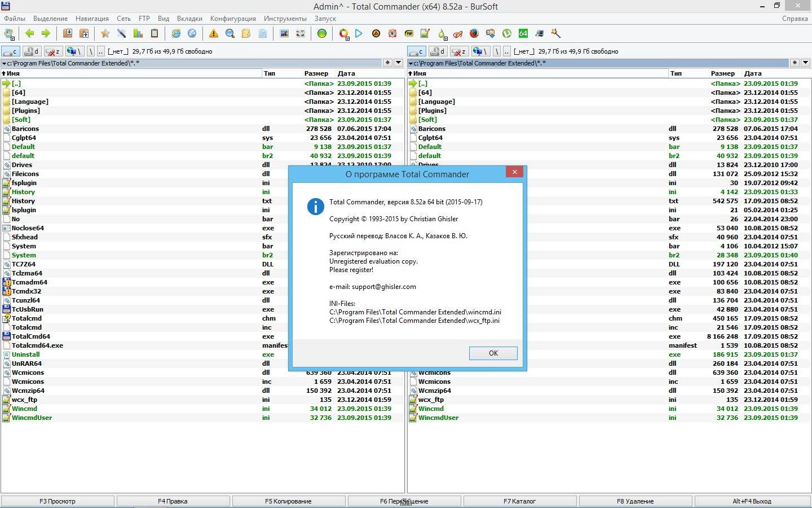Open the Справка menu
The height and width of the screenshot is (508, 812).
[795, 19]
